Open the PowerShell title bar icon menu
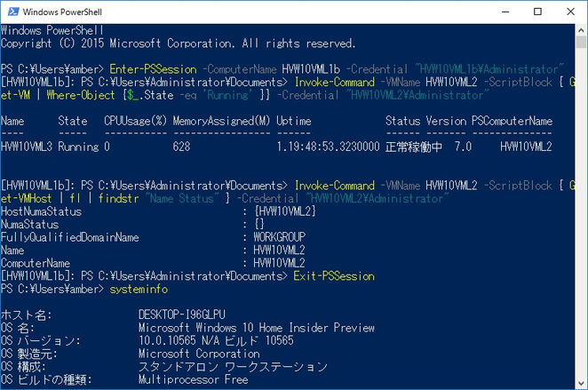Image resolution: width=588 pixels, height=390 pixels. (13, 12)
